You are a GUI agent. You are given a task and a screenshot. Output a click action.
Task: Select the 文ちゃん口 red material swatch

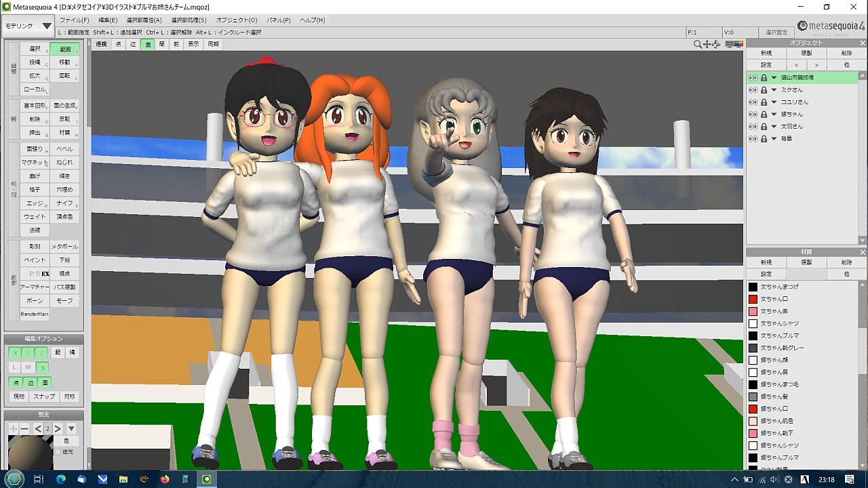[x=753, y=299]
